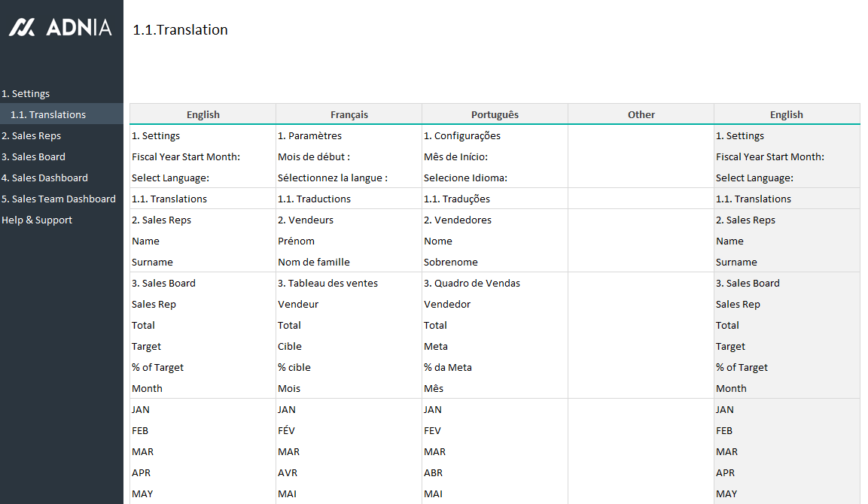Viewport: 868px width, 504px height.
Task: Click the 1.1.Translation page title
Action: click(180, 30)
